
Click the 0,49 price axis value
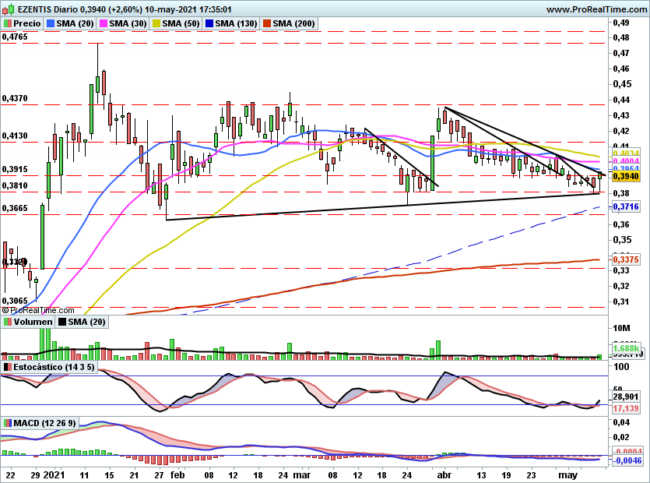[x=621, y=22]
